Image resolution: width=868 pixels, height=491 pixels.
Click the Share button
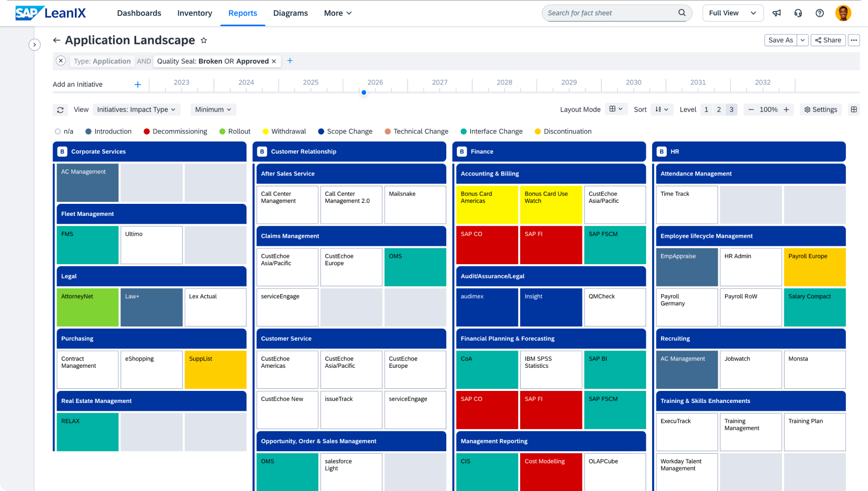pos(828,40)
